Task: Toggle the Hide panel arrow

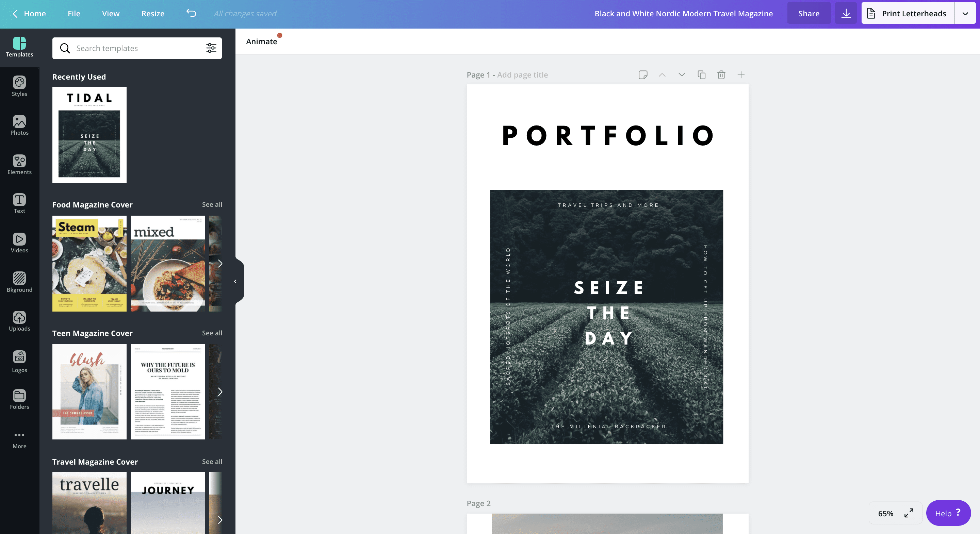Action: pos(235,282)
